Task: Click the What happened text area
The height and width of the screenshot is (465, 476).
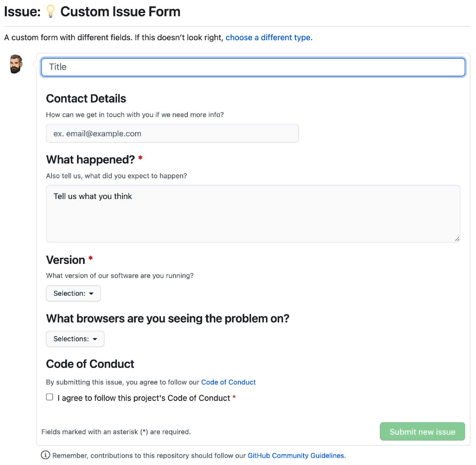Action: pos(253,214)
